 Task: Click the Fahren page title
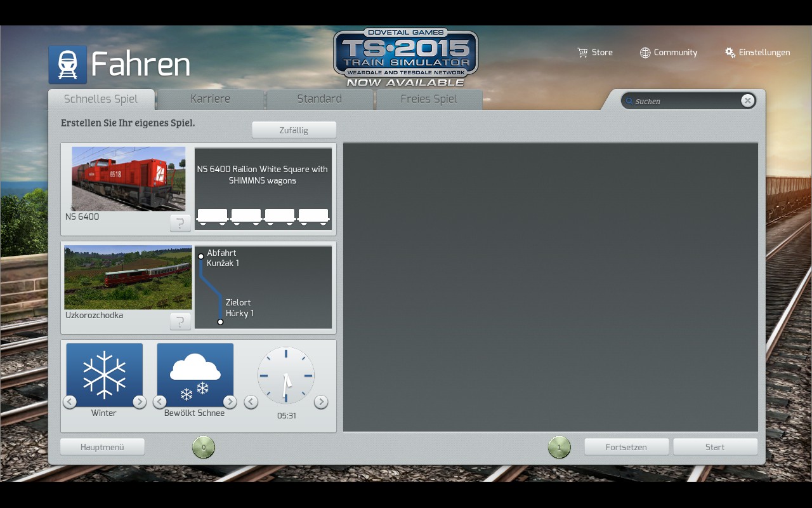140,64
